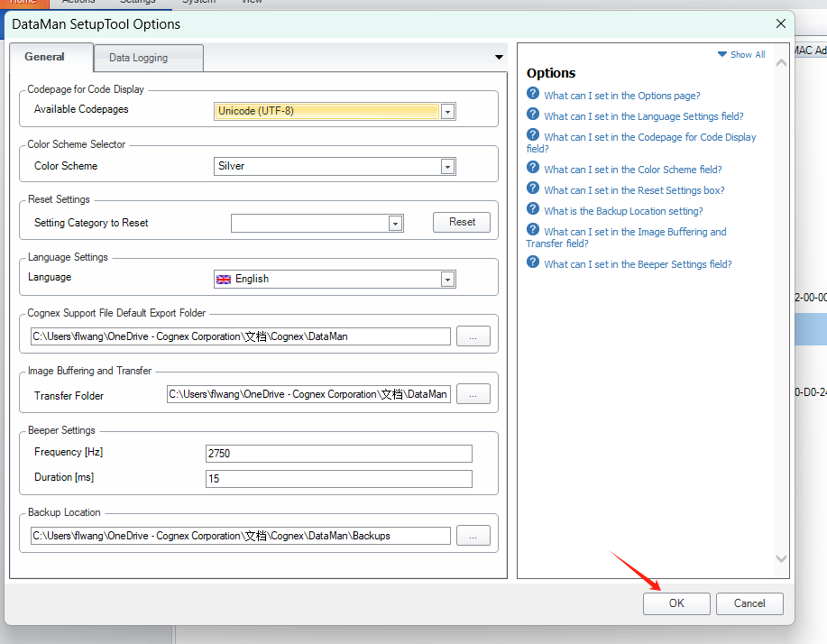Viewport: 827px width, 644px height.
Task: Open the tab overflow arrow menu
Action: click(499, 57)
